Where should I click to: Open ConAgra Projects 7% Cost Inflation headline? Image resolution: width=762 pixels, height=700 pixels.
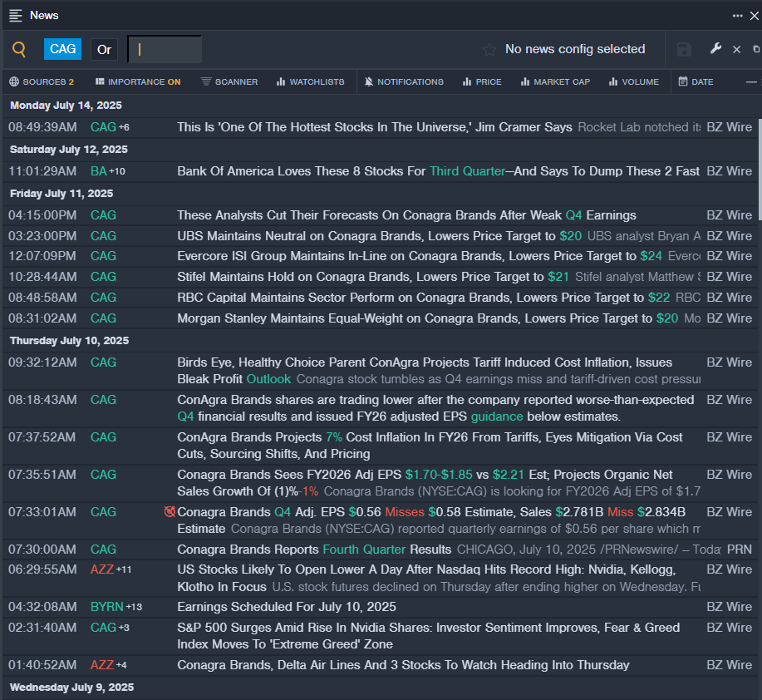coord(430,446)
